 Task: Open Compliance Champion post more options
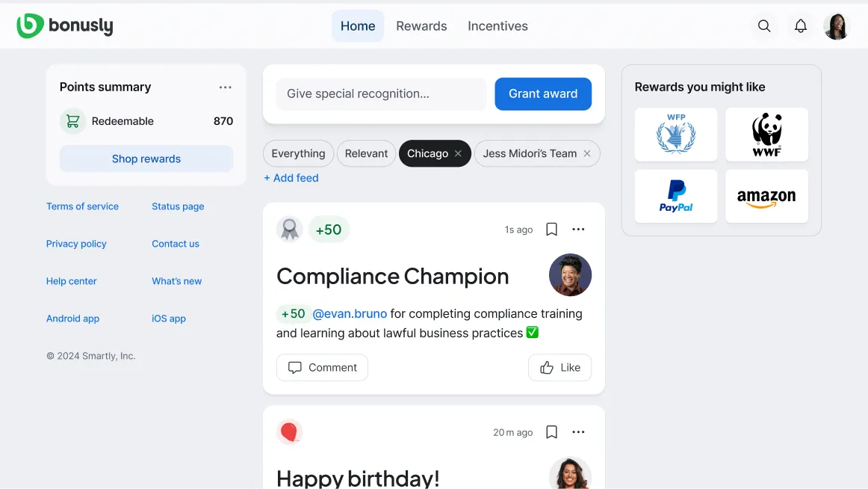[578, 230]
